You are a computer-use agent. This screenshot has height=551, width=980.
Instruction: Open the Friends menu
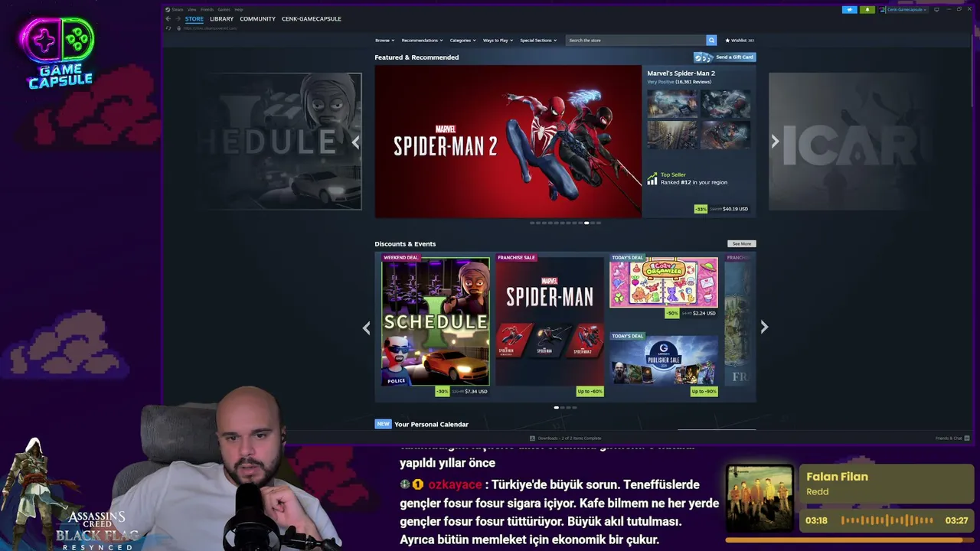coord(207,9)
